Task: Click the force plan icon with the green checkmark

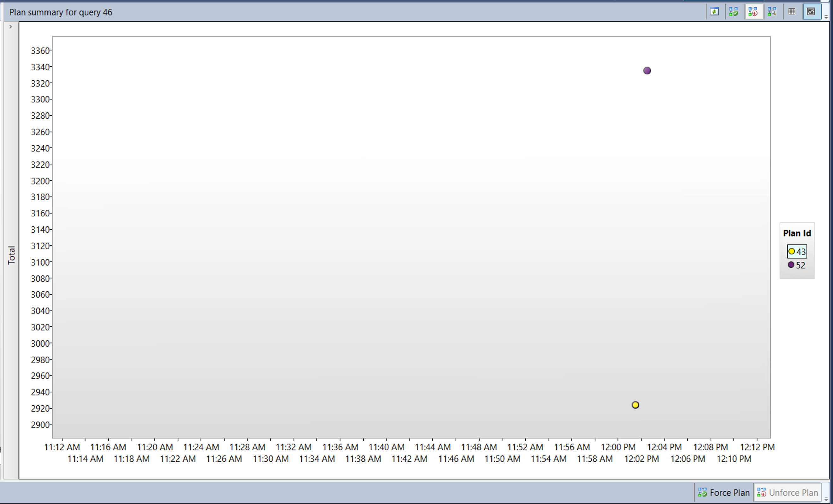Action: coord(734,12)
